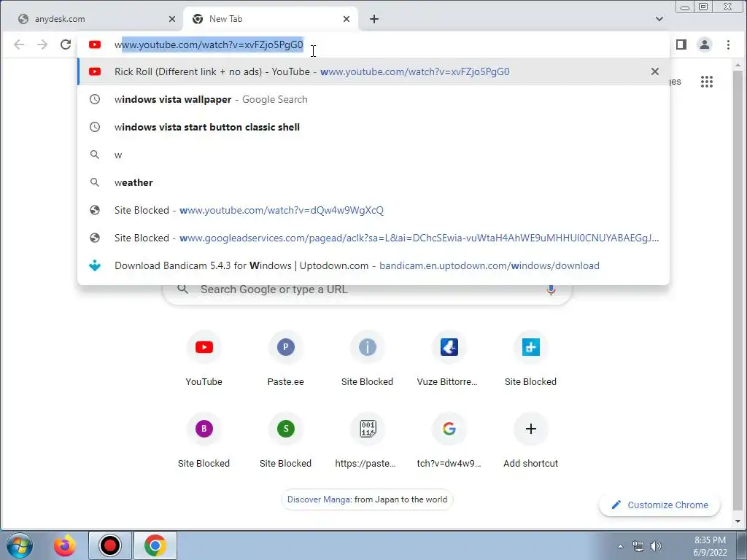
Task: Launch Firefox from the taskbar
Action: (65, 545)
